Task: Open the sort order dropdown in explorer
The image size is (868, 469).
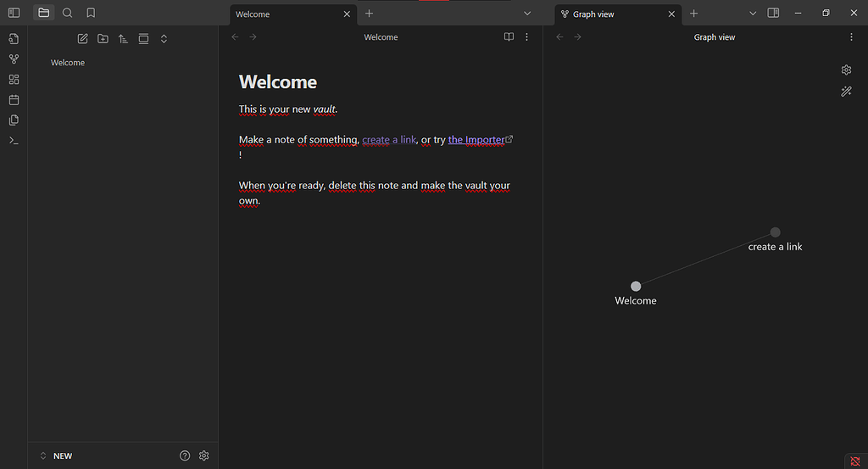Action: [x=123, y=39]
